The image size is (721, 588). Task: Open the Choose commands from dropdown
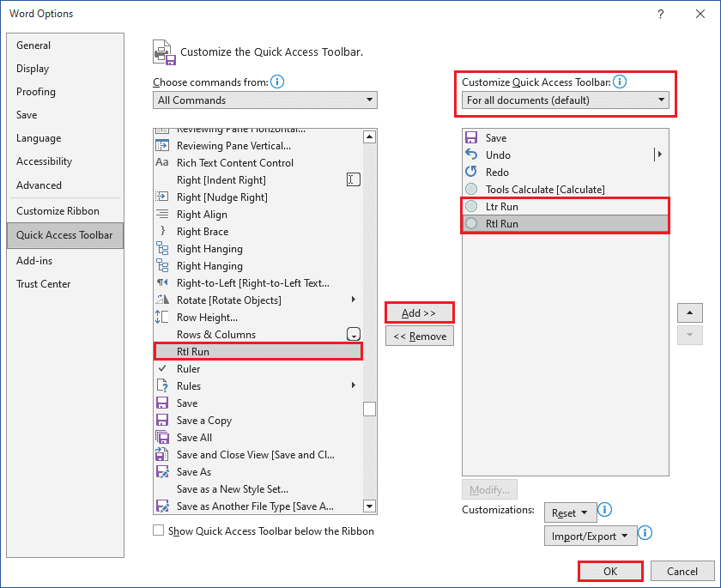pyautogui.click(x=265, y=100)
